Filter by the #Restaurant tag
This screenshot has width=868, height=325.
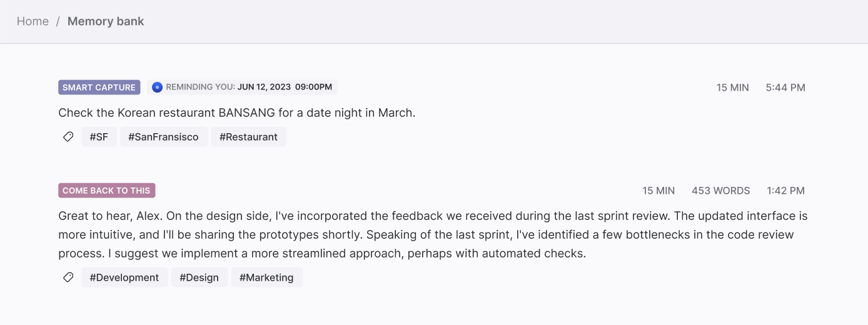(x=248, y=137)
